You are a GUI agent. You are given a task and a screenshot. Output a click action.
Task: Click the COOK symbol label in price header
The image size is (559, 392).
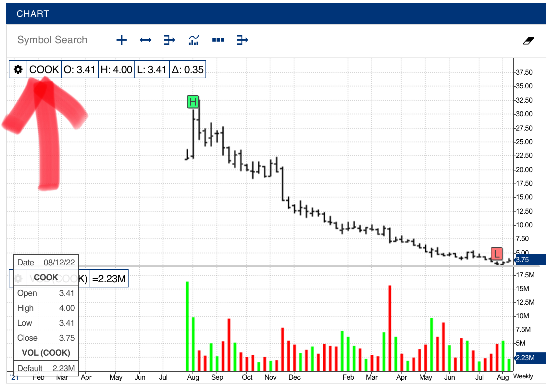(44, 69)
